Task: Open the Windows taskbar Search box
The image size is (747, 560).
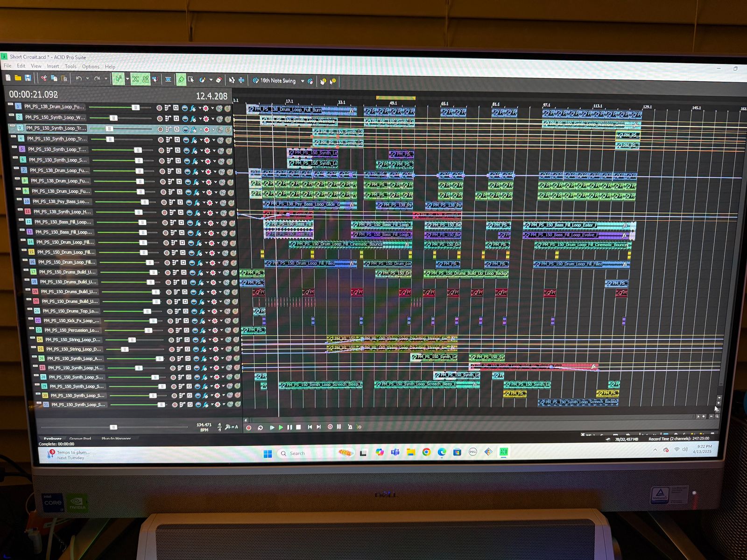Action: (x=297, y=453)
